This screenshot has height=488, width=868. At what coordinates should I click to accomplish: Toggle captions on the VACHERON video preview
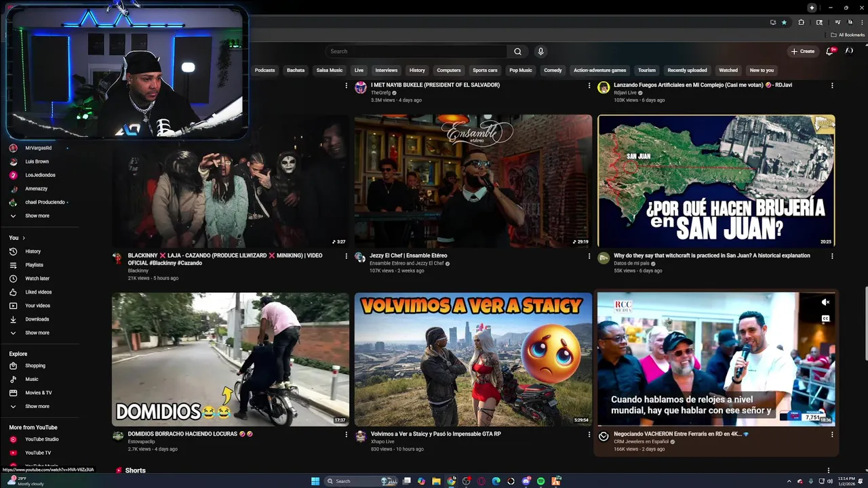(x=825, y=319)
